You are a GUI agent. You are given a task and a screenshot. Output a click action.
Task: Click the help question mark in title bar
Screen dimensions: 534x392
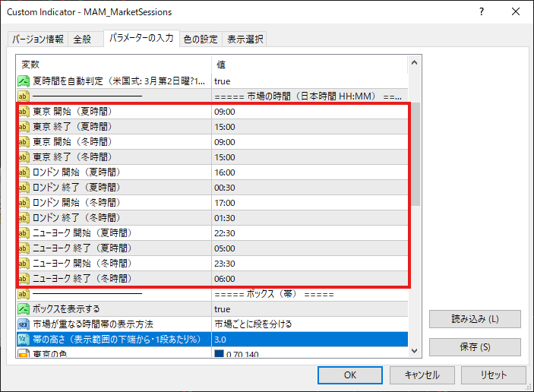pos(482,11)
